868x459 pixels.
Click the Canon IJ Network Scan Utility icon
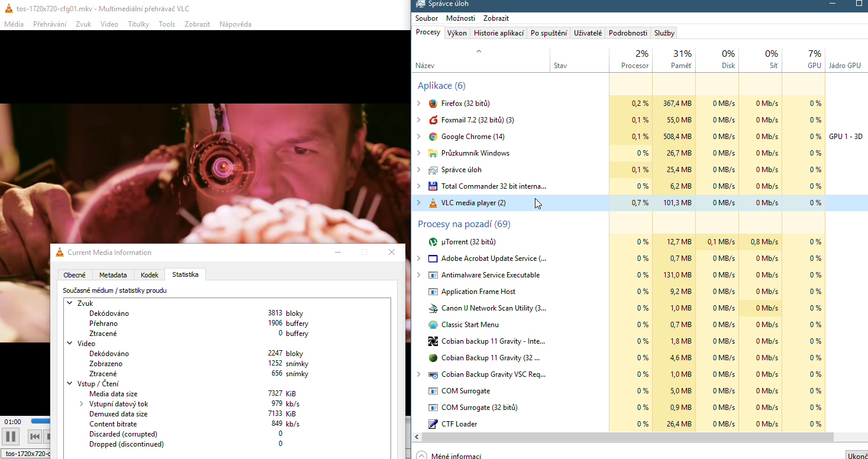click(x=433, y=308)
